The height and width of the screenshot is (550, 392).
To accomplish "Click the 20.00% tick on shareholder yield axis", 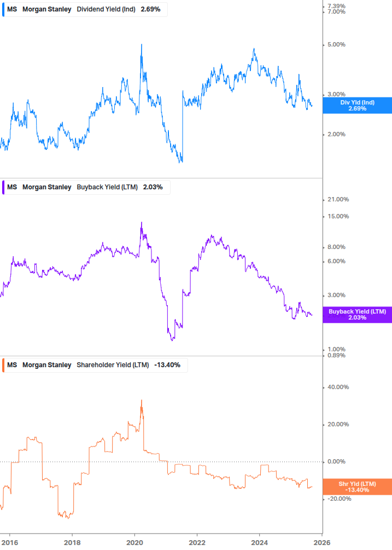I will click(x=338, y=425).
